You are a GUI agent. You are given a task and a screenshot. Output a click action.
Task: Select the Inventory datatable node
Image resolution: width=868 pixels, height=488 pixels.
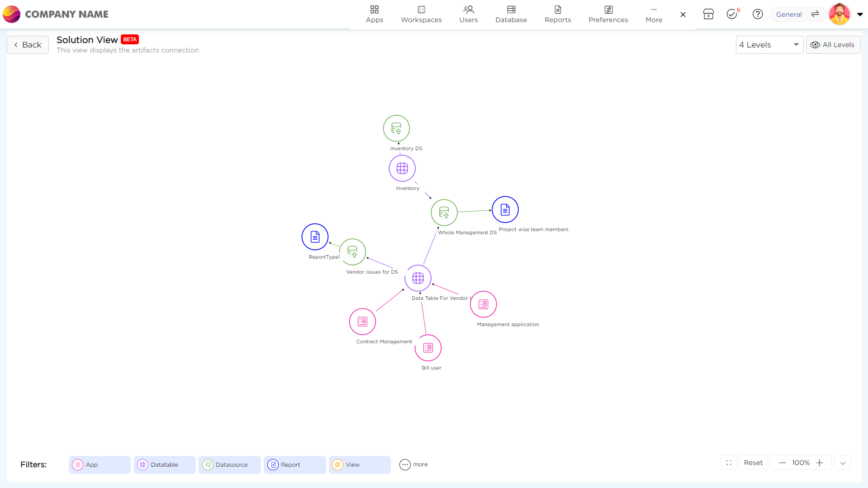tap(402, 169)
